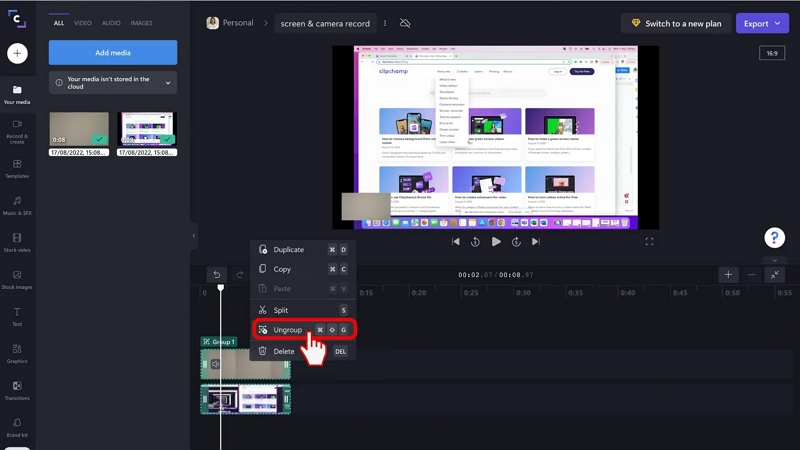Change the 16:9 aspect ratio

pyautogui.click(x=772, y=53)
